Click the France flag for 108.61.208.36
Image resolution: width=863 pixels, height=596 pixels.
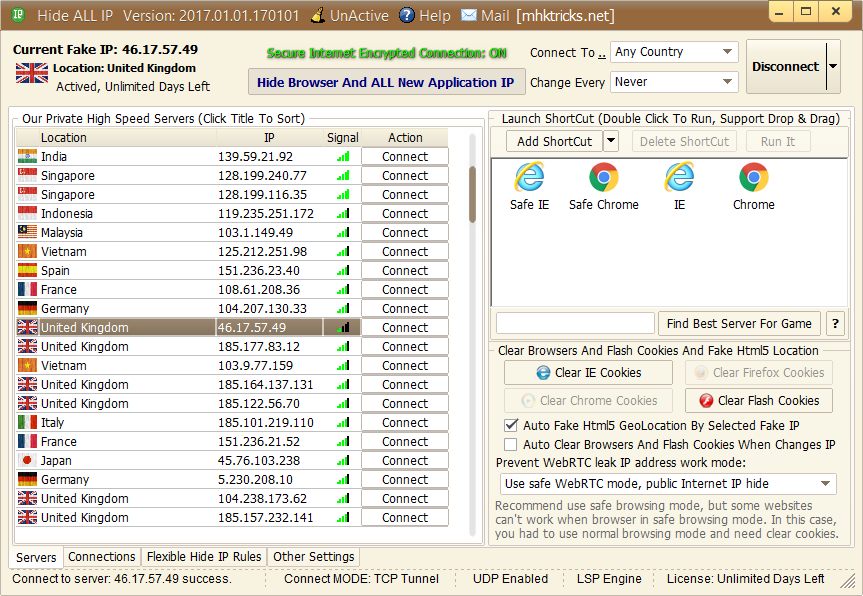(x=27, y=289)
